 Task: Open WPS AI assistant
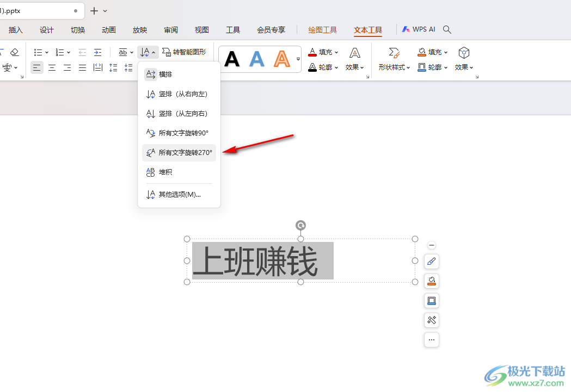point(419,29)
